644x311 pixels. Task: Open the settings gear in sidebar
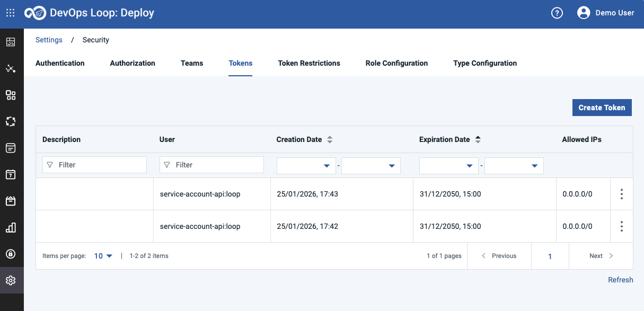pos(11,280)
